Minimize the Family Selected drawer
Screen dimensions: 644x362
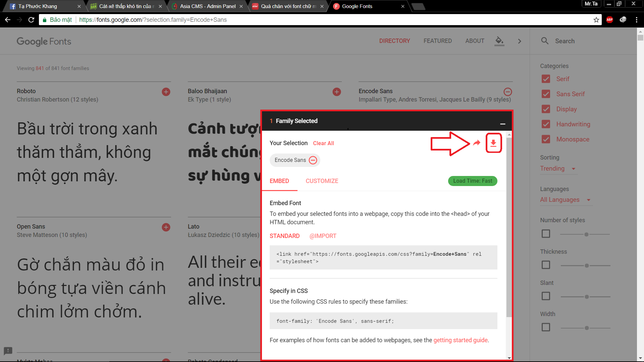pyautogui.click(x=502, y=124)
